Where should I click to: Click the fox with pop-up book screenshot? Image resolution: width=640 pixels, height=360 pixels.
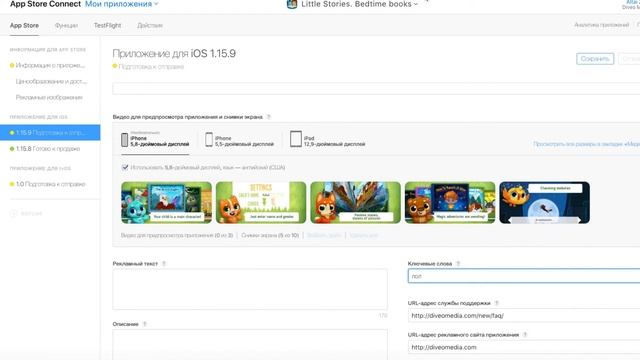coord(356,202)
